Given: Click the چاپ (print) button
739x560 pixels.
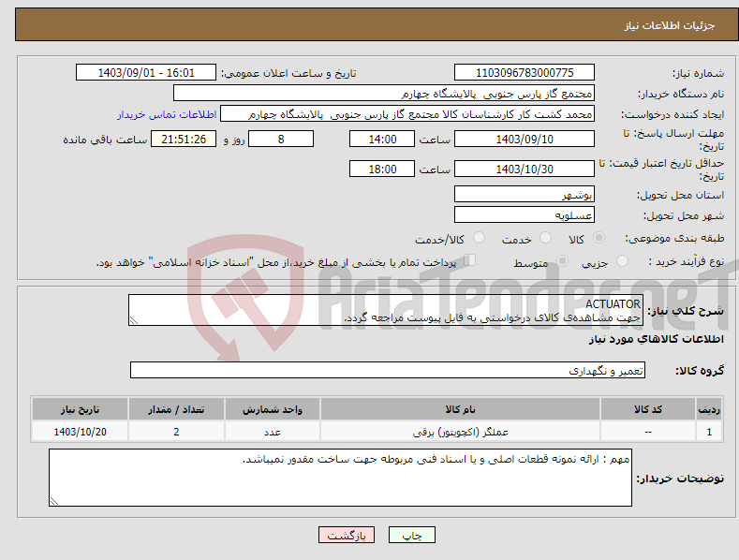Looking at the screenshot, I should click(x=411, y=535).
